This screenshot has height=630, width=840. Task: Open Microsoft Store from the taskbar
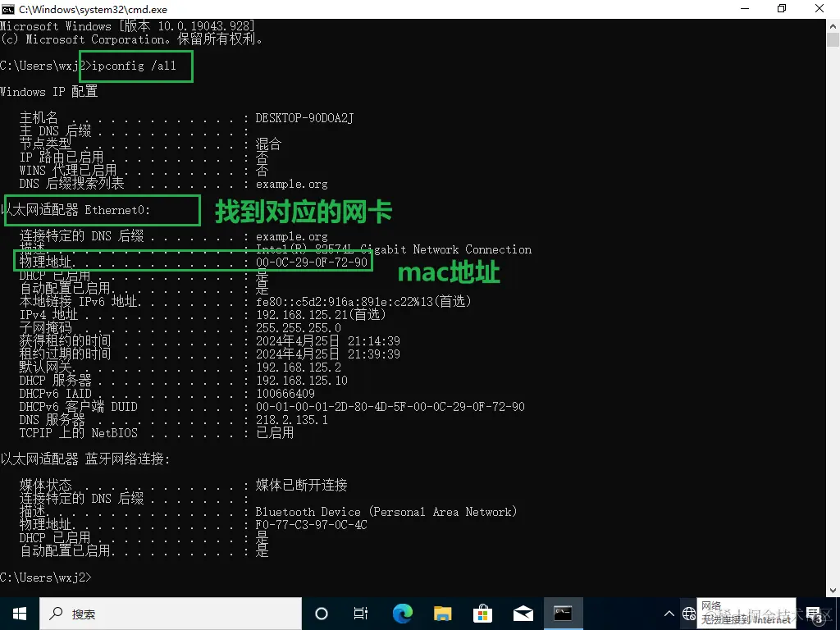[482, 614]
